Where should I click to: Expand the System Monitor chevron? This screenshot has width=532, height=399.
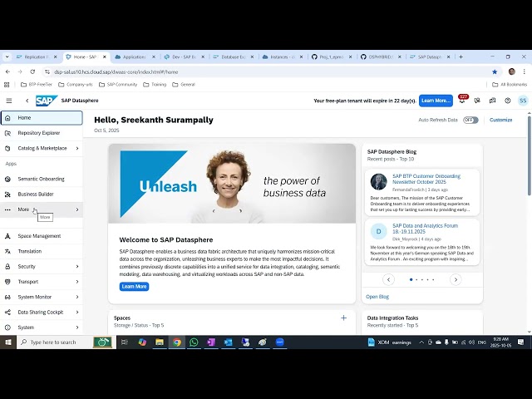tap(77, 297)
